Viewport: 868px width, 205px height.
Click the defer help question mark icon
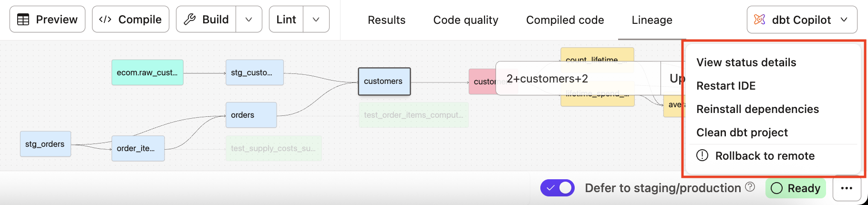[750, 187]
